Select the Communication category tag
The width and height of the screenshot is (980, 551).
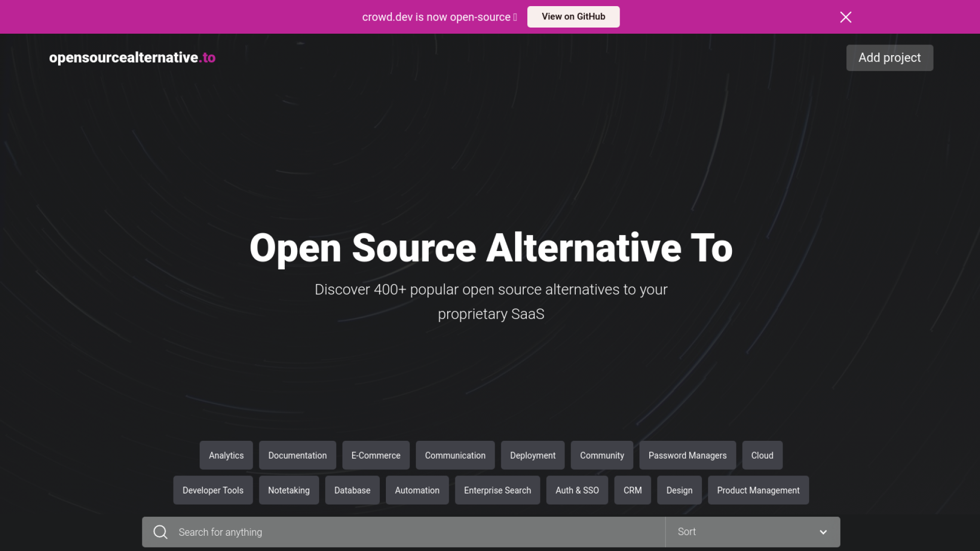pos(455,455)
